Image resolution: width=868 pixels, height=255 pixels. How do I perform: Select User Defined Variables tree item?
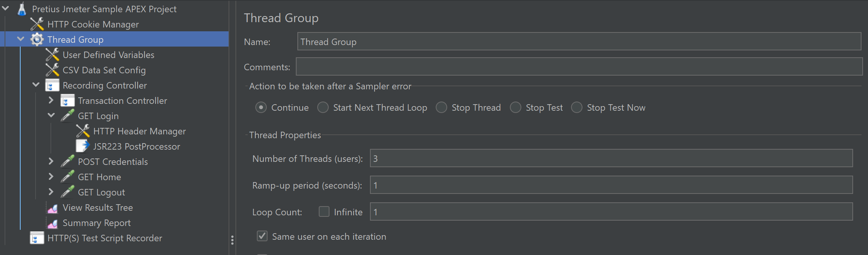point(108,55)
